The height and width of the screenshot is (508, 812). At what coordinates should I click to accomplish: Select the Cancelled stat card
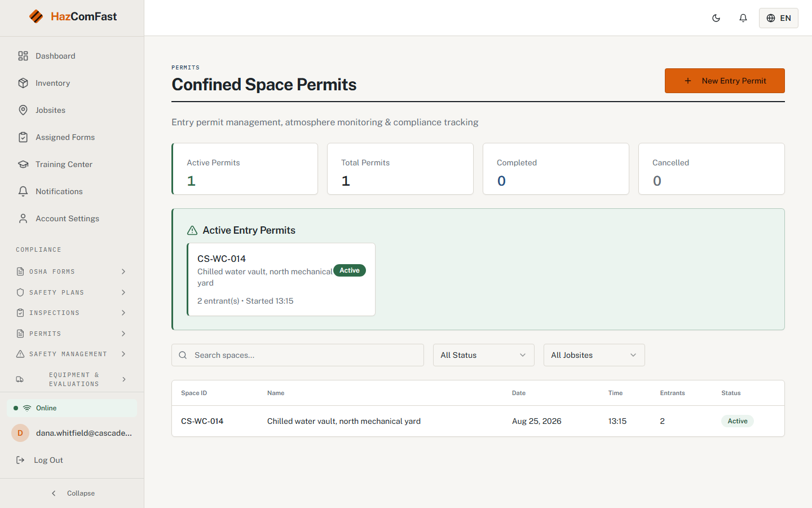click(712, 169)
